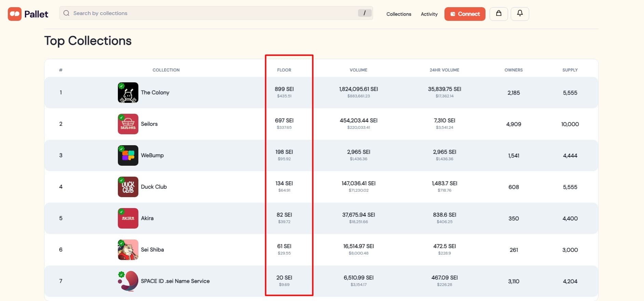The width and height of the screenshot is (644, 301).
Task: Open the Akira collection thumbnail
Action: [x=128, y=218]
